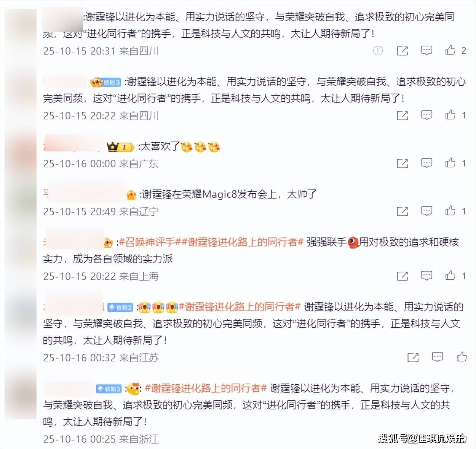Image resolution: width=476 pixels, height=449 pixels.
Task: Click the report icon on 20:31 comment
Action: (x=378, y=51)
